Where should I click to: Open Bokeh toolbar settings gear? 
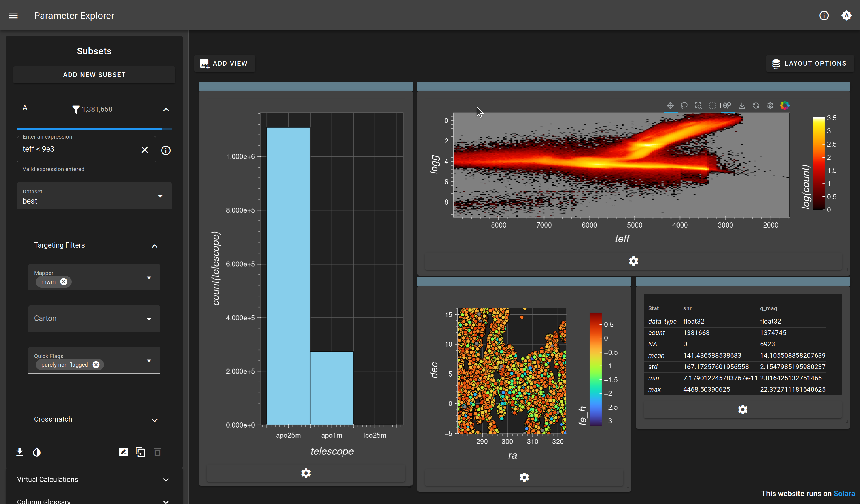click(x=770, y=106)
